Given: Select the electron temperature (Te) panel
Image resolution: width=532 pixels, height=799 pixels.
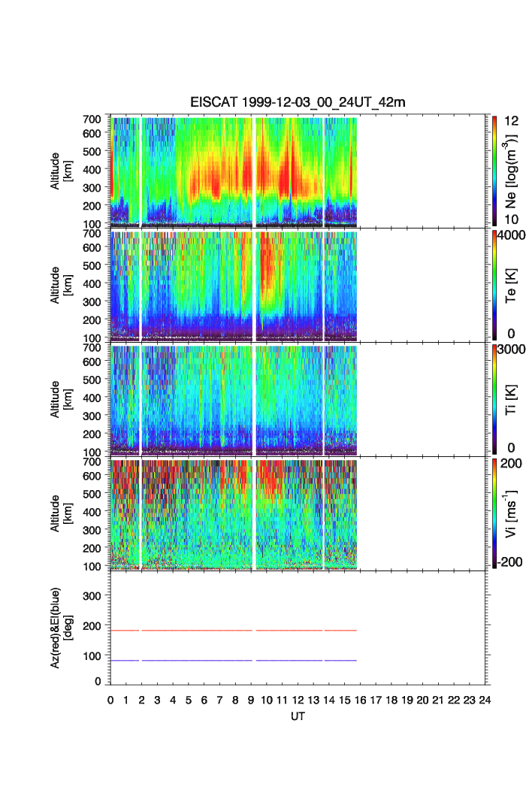Looking at the screenshot, I should pos(233,286).
